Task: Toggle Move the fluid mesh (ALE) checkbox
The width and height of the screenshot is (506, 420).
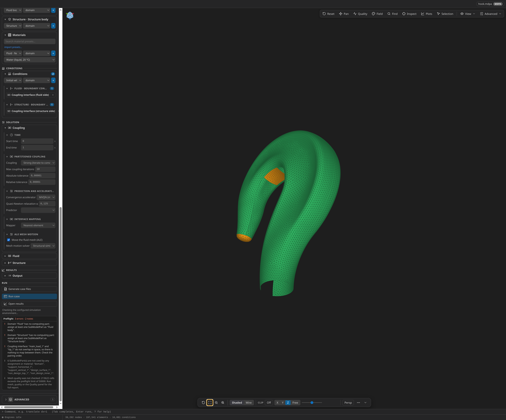Action: [9, 240]
